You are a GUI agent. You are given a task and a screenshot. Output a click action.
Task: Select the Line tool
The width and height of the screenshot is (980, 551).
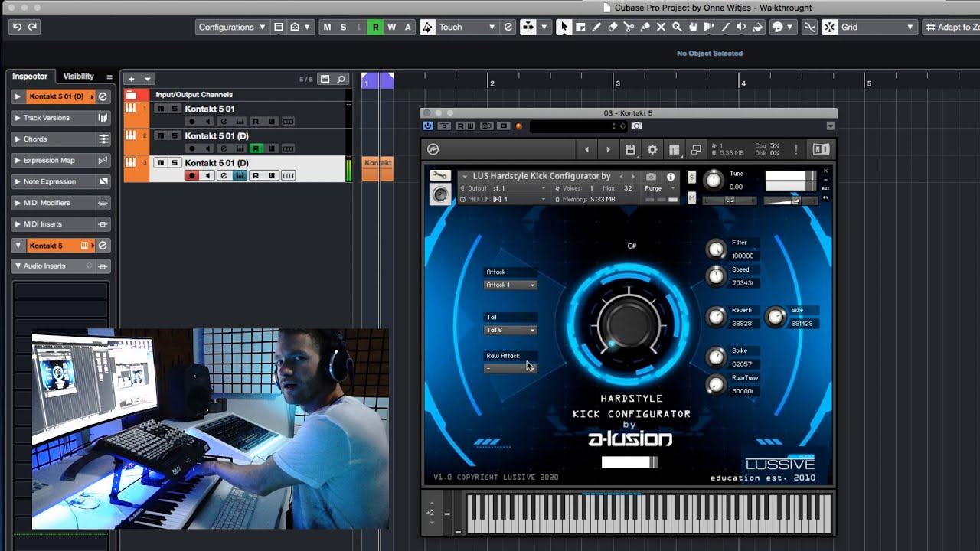point(725,27)
